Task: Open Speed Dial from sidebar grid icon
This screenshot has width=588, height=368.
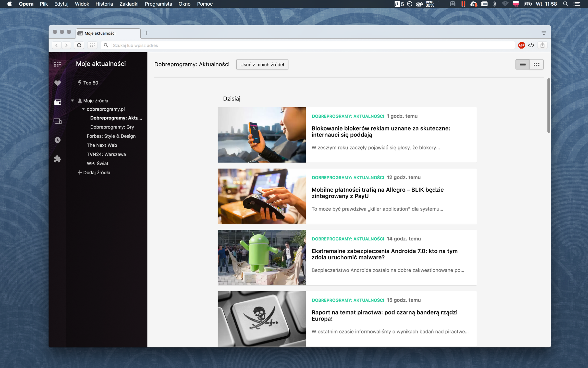Action: pyautogui.click(x=57, y=64)
